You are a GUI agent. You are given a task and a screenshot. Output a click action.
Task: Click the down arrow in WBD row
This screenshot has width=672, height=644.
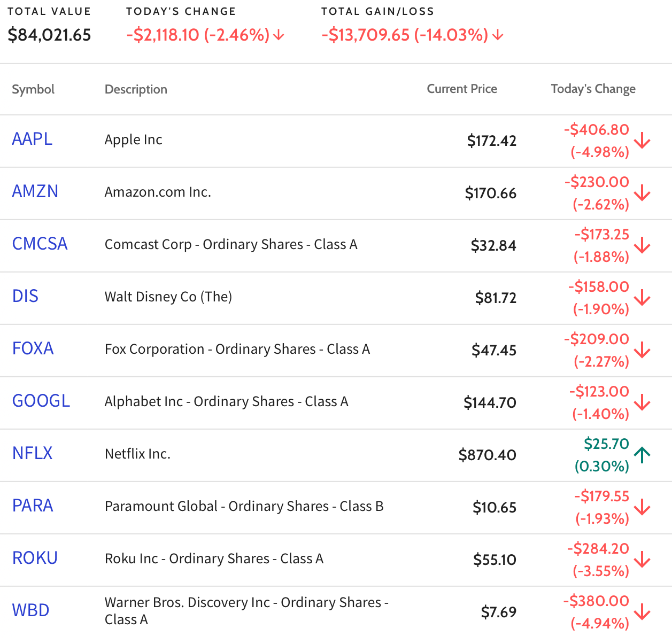pos(642,612)
